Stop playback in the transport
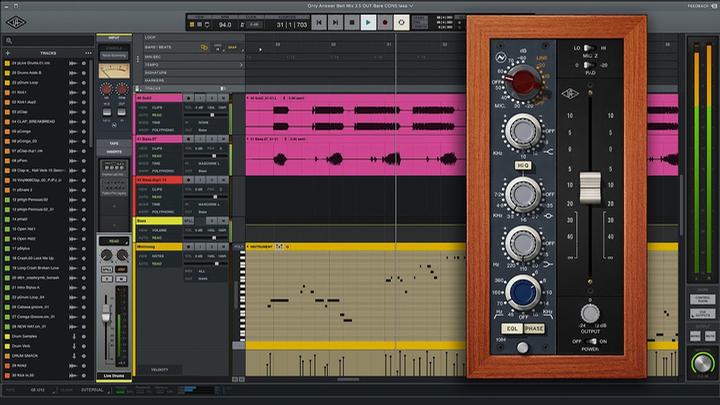Screen dimensions: 720x405 tap(352, 22)
